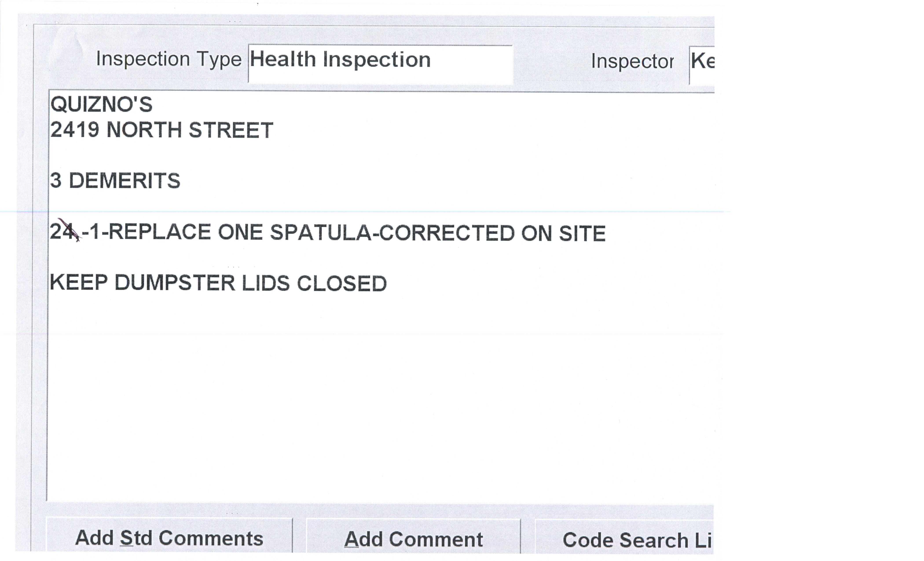Select the QUIZNO'S establishment name line
Screen dimensions: 924x561
102,104
